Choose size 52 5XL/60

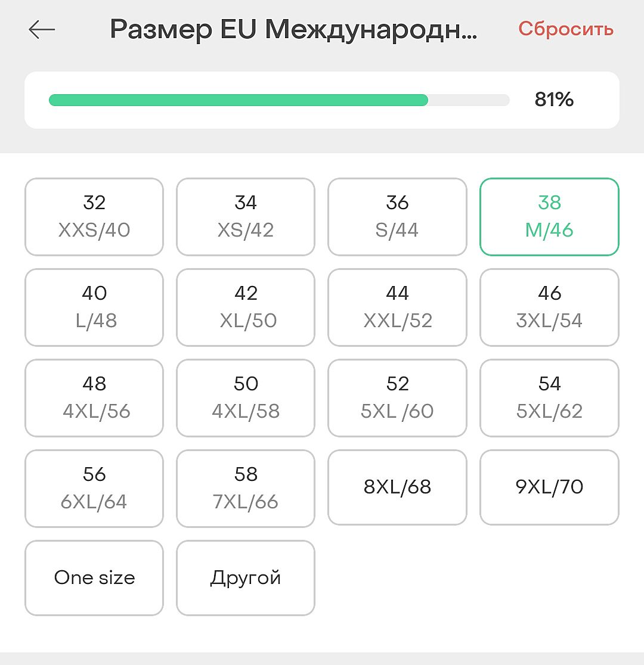[397, 398]
